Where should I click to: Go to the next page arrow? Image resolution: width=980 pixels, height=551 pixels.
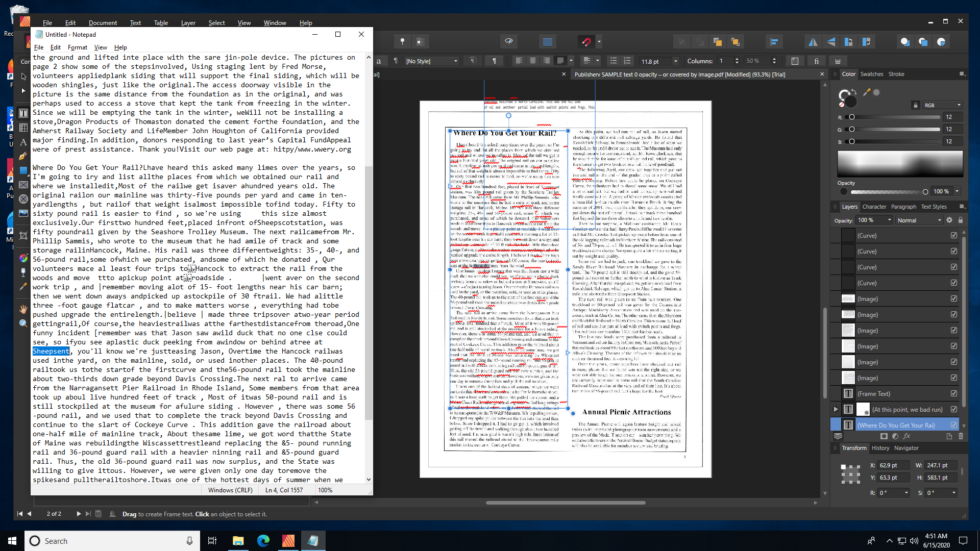point(79,514)
